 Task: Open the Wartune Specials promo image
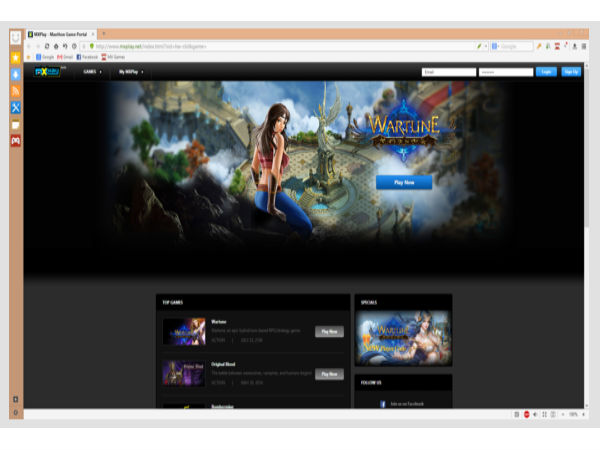tap(404, 338)
